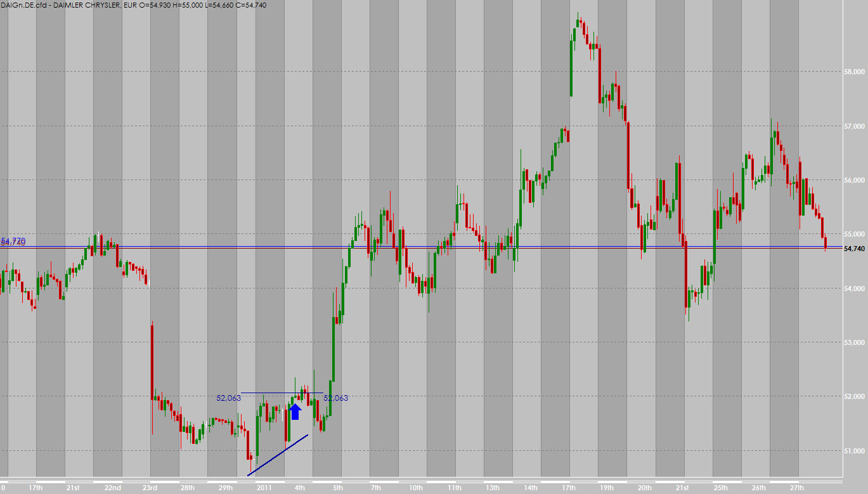The image size is (868, 494).
Task: Click the last red candle on the chart
Action: click(825, 242)
